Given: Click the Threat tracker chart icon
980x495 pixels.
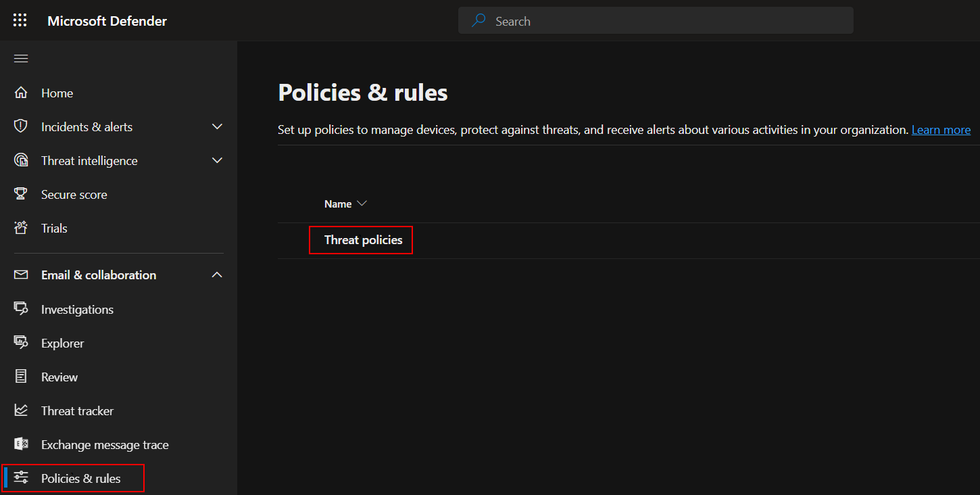Looking at the screenshot, I should (x=21, y=410).
